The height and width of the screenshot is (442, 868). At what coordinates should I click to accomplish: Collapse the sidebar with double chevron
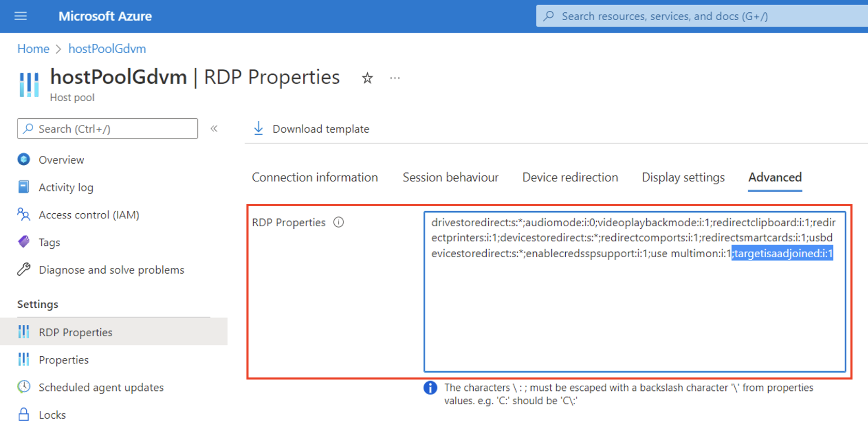click(214, 129)
